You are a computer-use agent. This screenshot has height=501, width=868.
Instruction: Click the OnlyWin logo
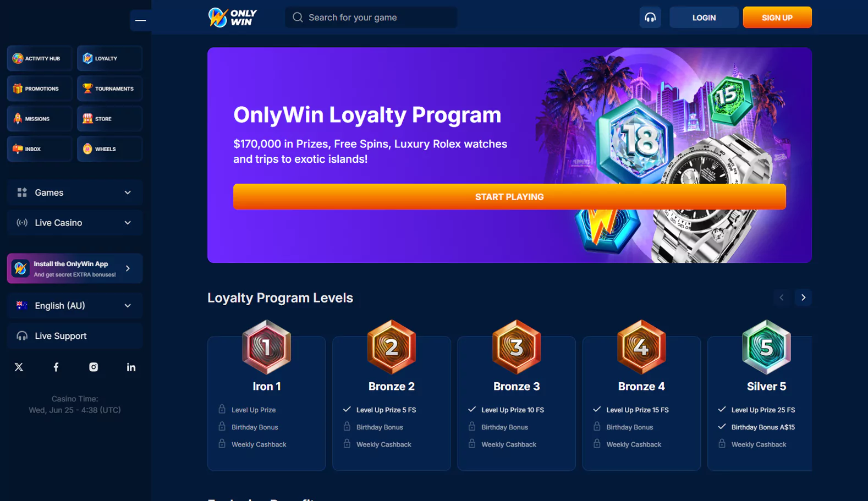[x=233, y=18]
